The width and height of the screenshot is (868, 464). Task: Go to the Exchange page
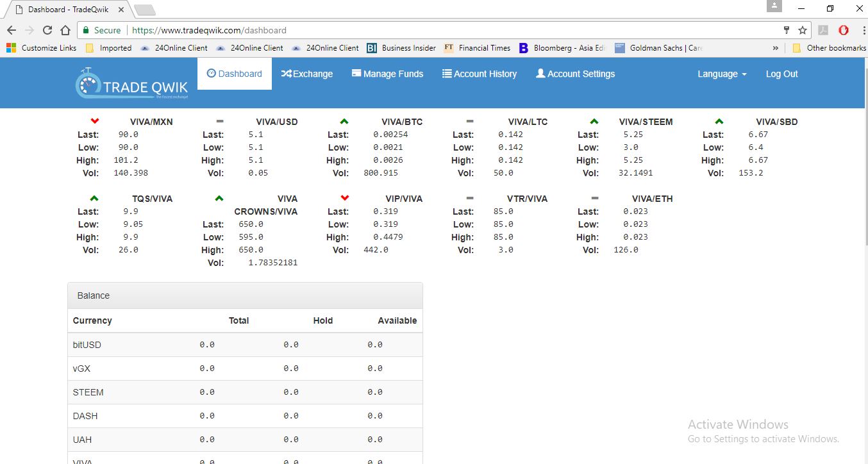click(307, 74)
